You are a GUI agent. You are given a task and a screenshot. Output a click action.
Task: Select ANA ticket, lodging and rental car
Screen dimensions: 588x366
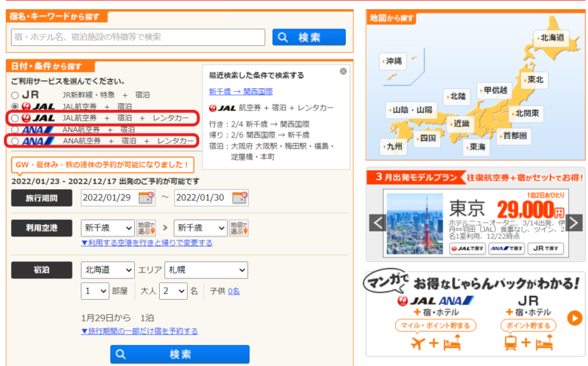14,142
